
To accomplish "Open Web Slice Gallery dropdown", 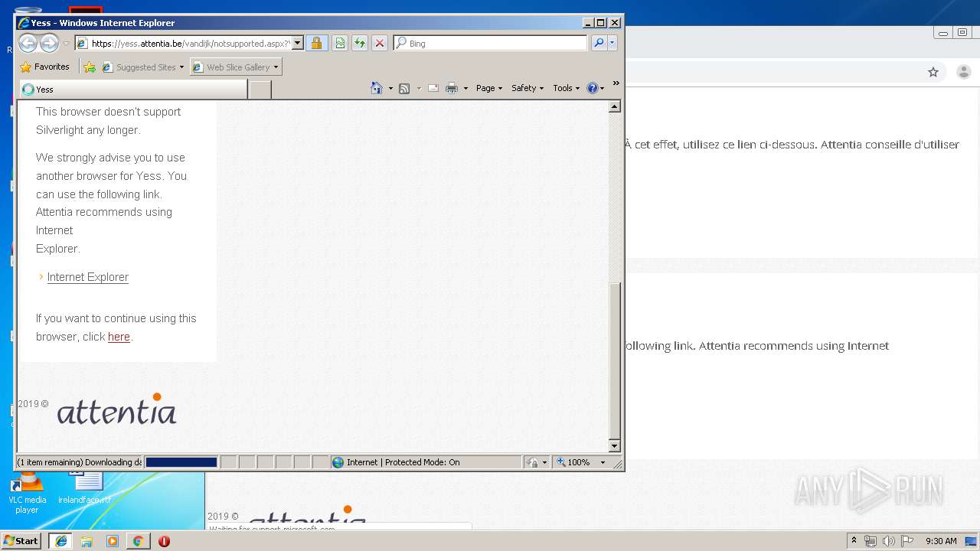I will [x=236, y=67].
